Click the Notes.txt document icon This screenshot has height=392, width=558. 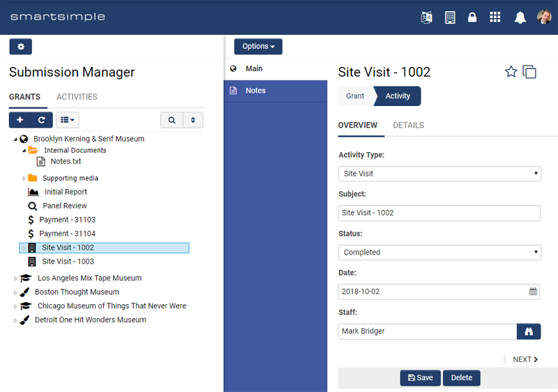[x=41, y=162]
